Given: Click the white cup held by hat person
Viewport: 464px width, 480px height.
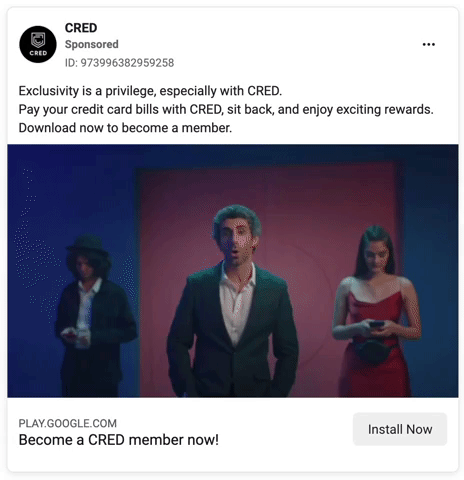Looking at the screenshot, I should pyautogui.click(x=82, y=338).
